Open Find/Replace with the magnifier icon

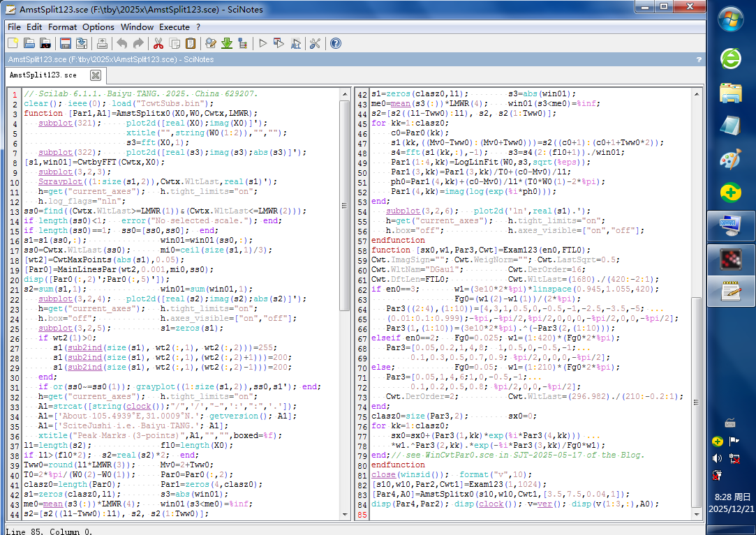click(211, 43)
